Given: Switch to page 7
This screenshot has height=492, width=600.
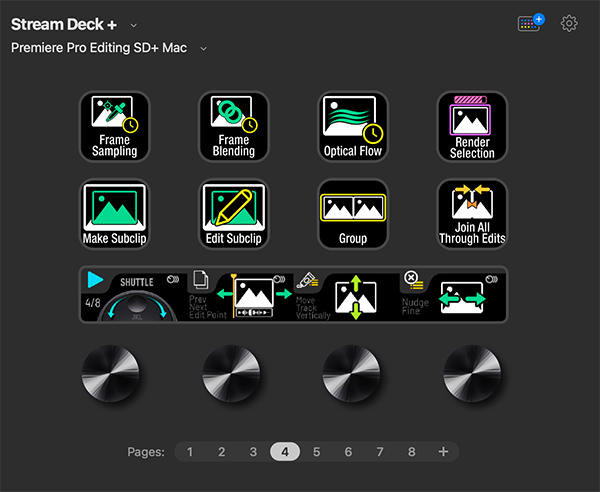Looking at the screenshot, I should [380, 452].
